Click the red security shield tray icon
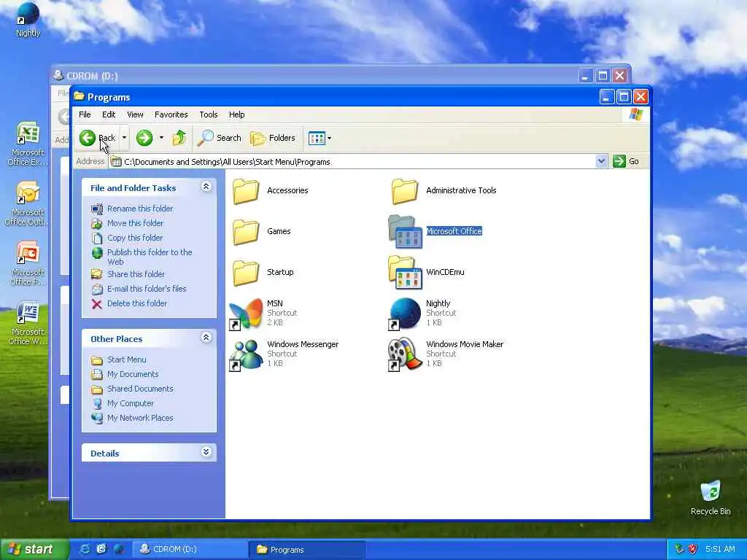The image size is (747, 560). (693, 549)
